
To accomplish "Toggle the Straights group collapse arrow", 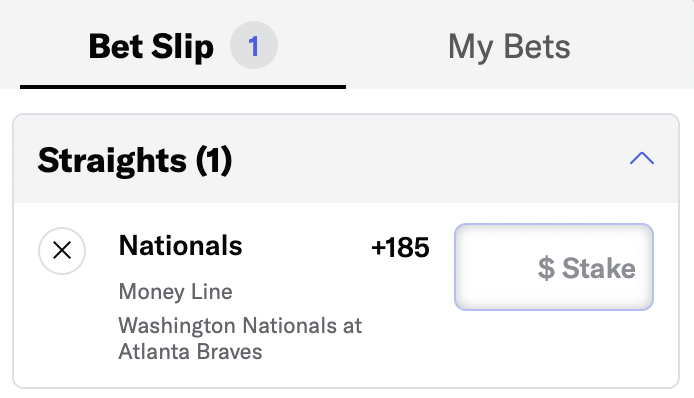I will [642, 158].
